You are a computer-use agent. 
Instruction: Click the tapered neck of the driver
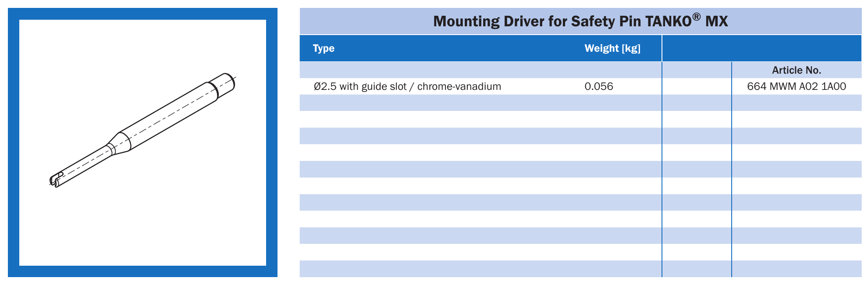(119, 143)
